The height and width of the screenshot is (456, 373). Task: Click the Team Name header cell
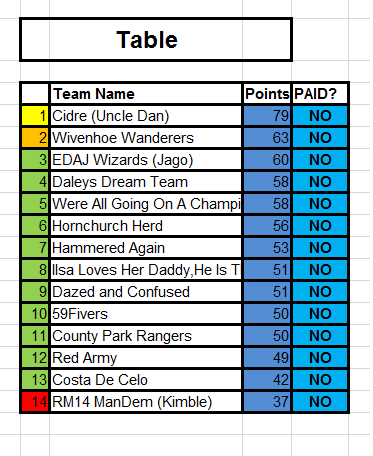click(146, 94)
